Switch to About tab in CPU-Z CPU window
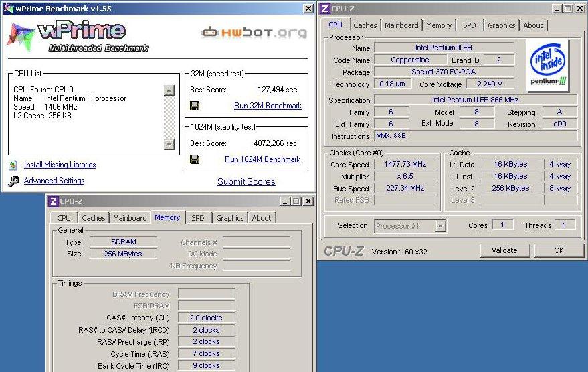The height and width of the screenshot is (372, 588). [x=533, y=25]
